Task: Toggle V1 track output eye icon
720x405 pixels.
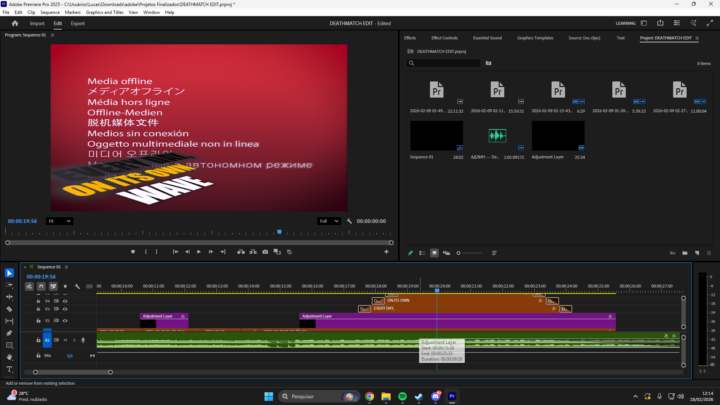Action: 65,320
